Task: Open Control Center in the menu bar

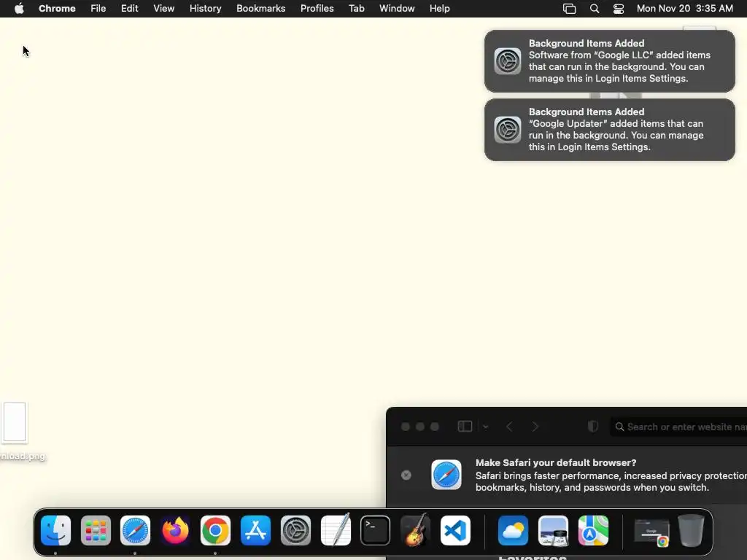Action: (619, 9)
